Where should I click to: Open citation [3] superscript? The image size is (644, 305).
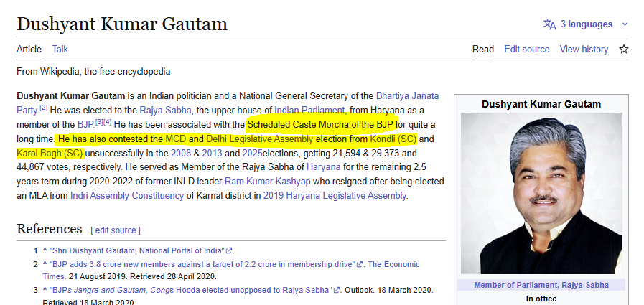pyautogui.click(x=99, y=122)
